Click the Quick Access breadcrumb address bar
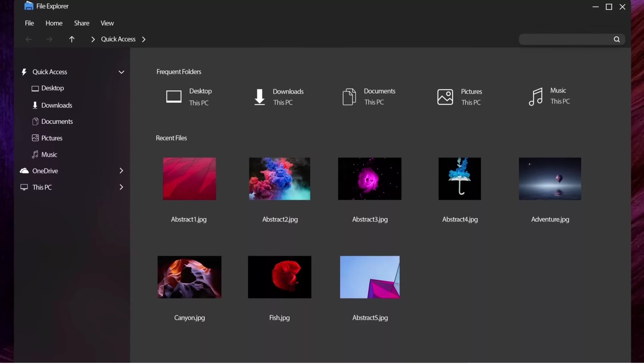644x364 pixels. 118,39
